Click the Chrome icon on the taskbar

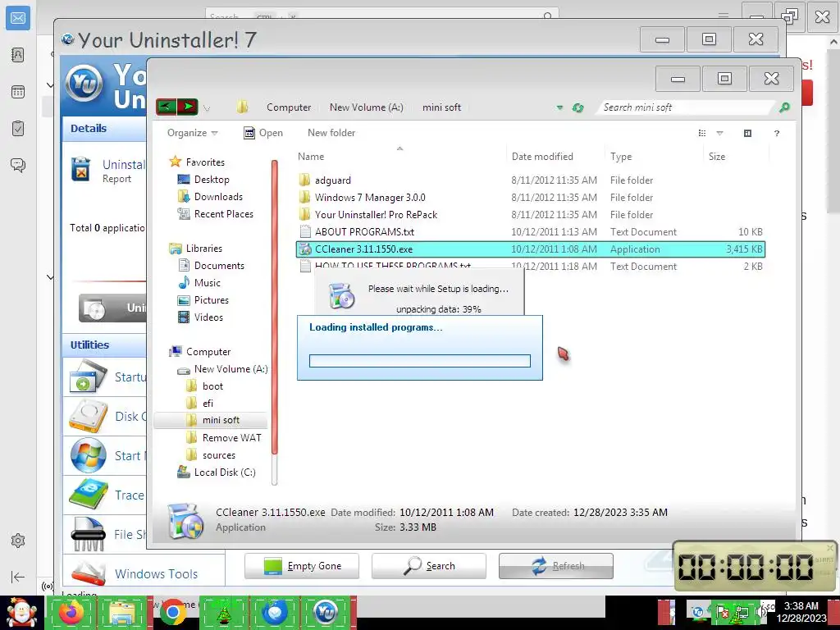click(172, 612)
